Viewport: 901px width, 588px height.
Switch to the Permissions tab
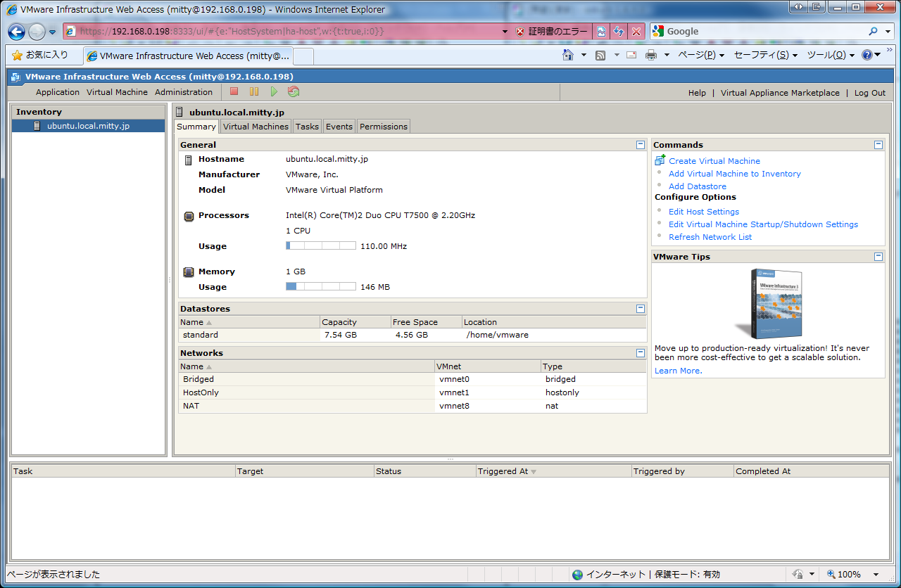click(x=384, y=127)
